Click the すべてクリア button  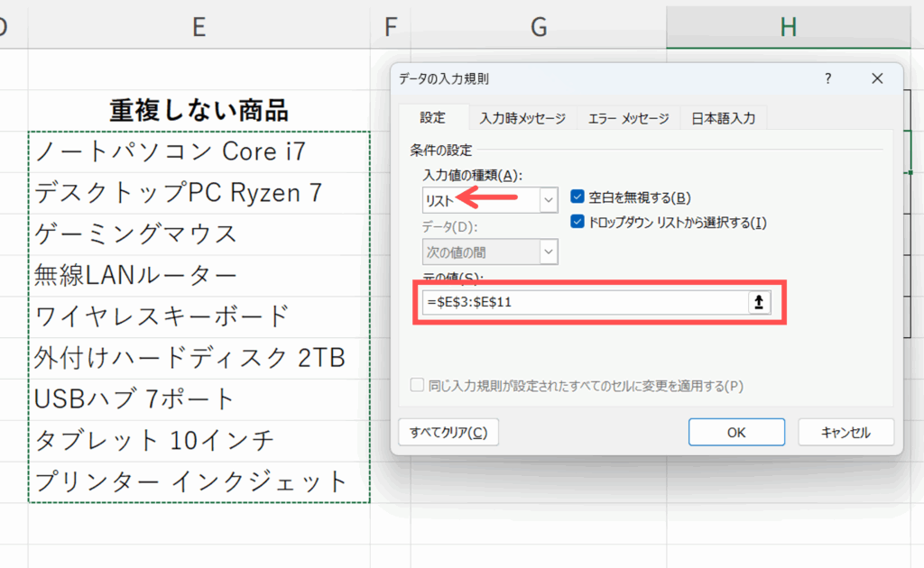(448, 433)
